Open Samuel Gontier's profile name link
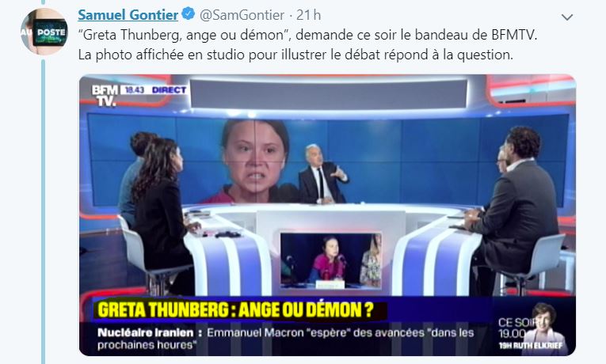The width and height of the screenshot is (606, 364). coord(128,15)
